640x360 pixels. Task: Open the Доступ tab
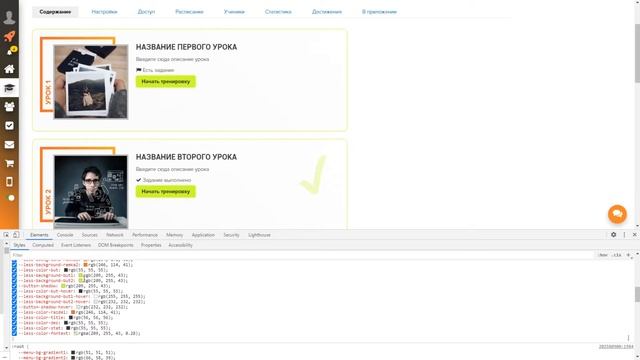point(146,12)
